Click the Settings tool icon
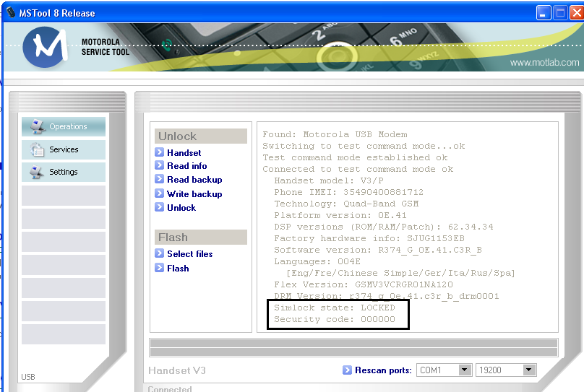 [x=38, y=172]
